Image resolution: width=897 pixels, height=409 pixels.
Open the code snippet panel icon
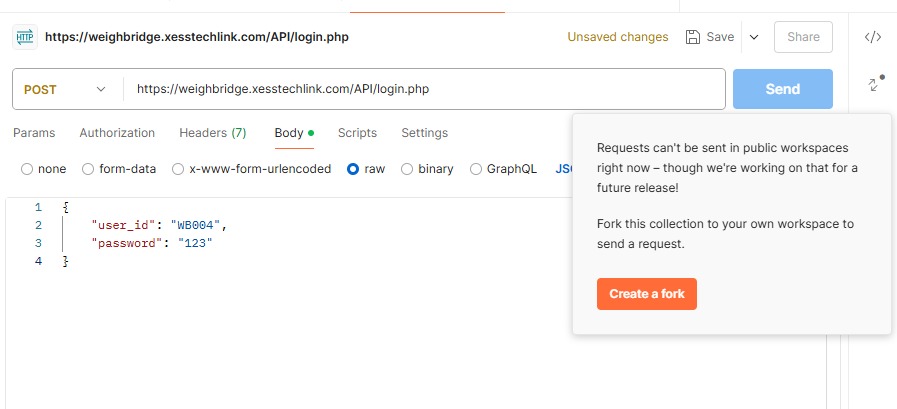click(x=872, y=37)
